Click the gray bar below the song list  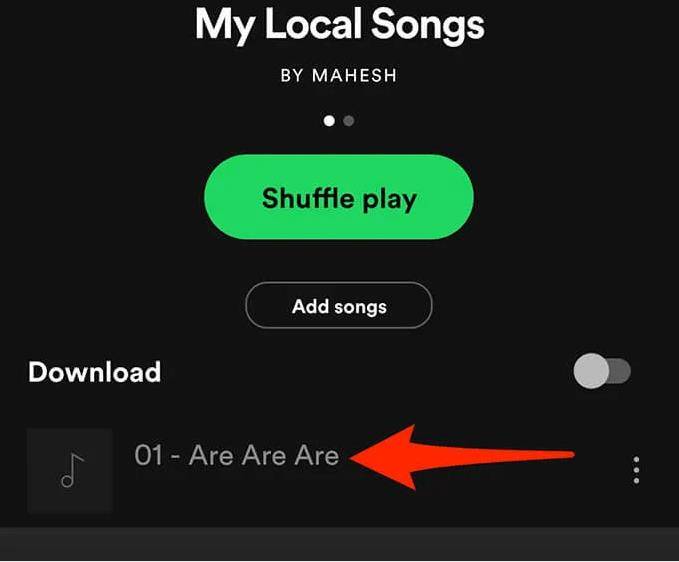(x=340, y=544)
